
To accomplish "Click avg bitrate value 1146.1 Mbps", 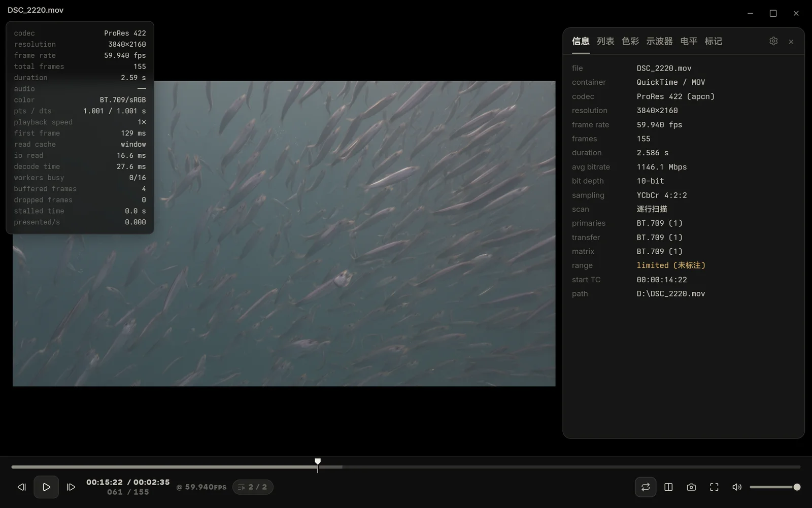I will pos(662,167).
